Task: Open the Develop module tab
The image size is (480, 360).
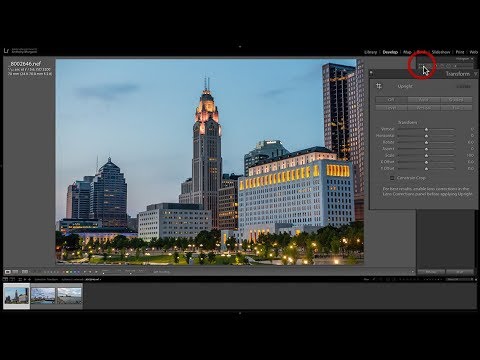Action: pyautogui.click(x=390, y=52)
